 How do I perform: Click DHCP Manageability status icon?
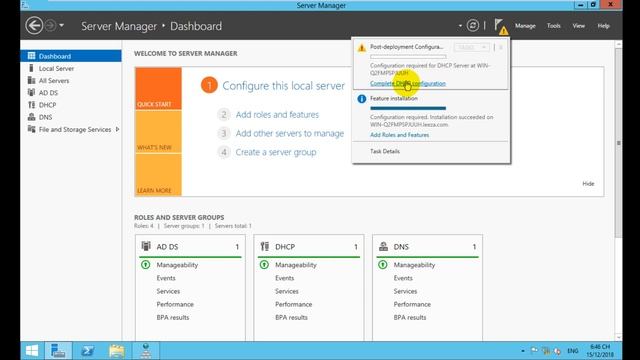tap(264, 265)
